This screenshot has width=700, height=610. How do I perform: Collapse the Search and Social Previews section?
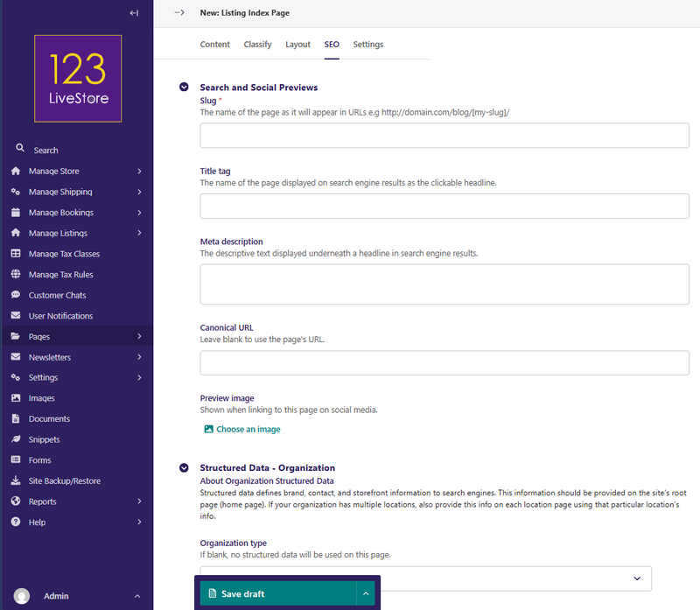tap(184, 87)
